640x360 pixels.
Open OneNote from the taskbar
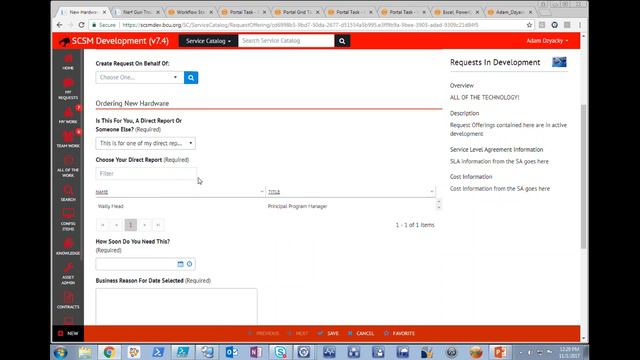tap(256, 352)
